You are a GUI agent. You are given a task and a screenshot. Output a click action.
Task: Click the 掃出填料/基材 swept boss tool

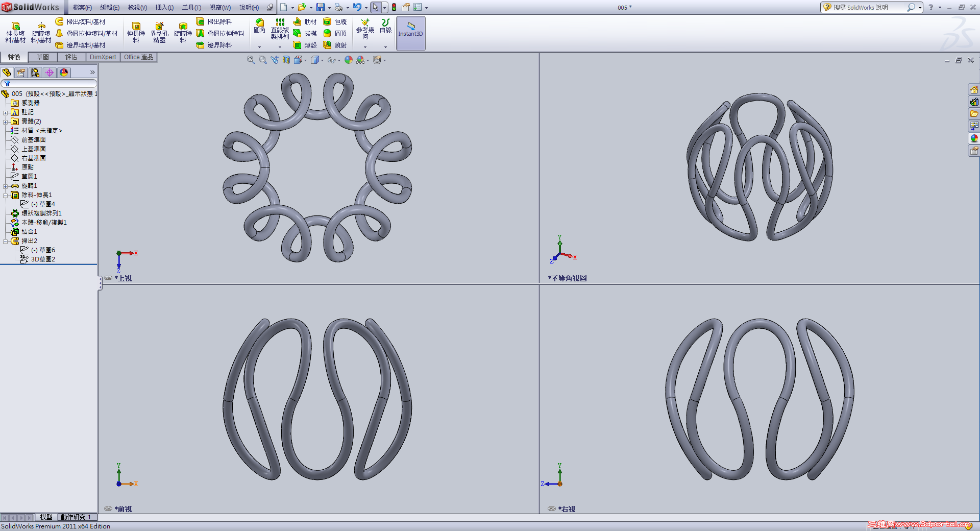[80, 21]
